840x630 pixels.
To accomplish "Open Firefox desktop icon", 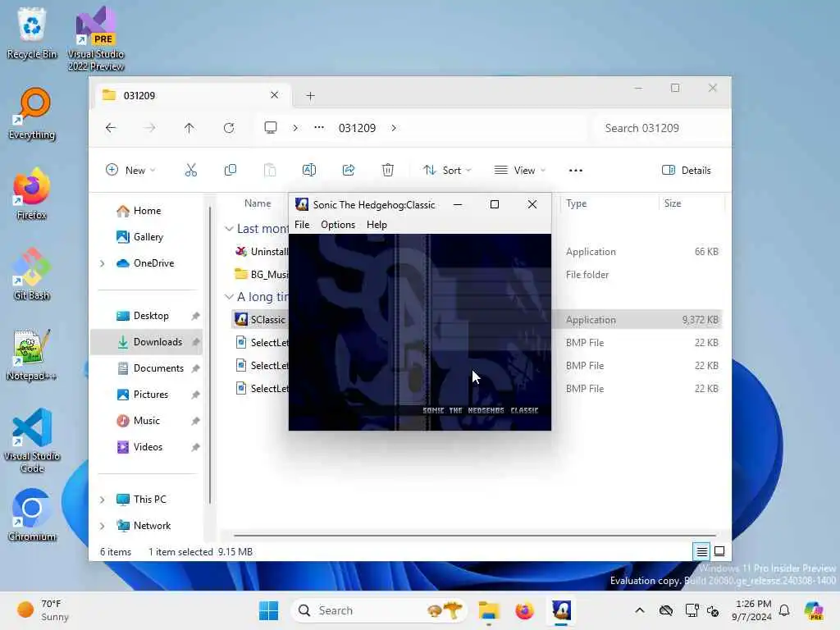I will pos(32,194).
